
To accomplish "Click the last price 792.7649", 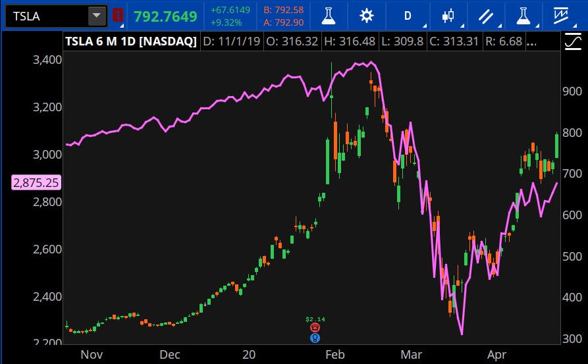I will [165, 16].
